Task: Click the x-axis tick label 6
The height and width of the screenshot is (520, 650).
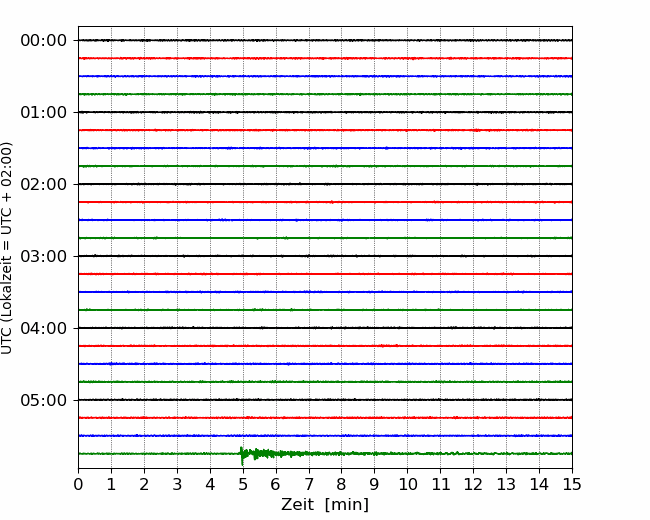Action: [x=276, y=484]
